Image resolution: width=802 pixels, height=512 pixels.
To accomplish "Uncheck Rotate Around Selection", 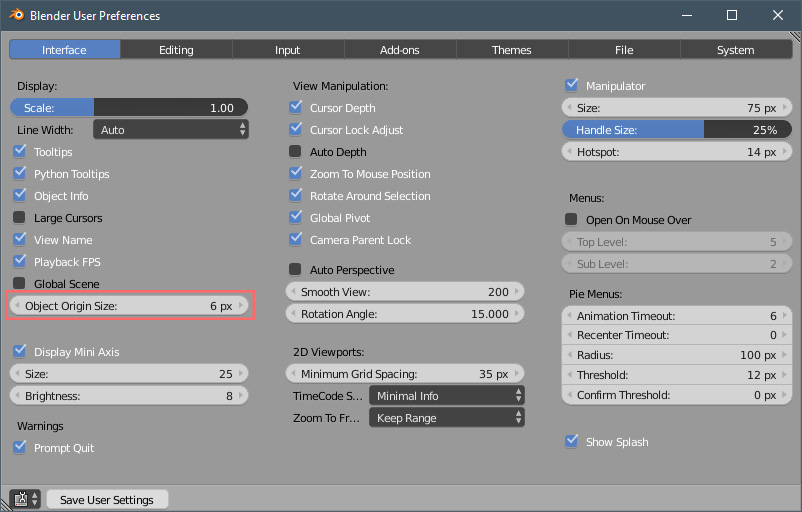I will coord(295,195).
